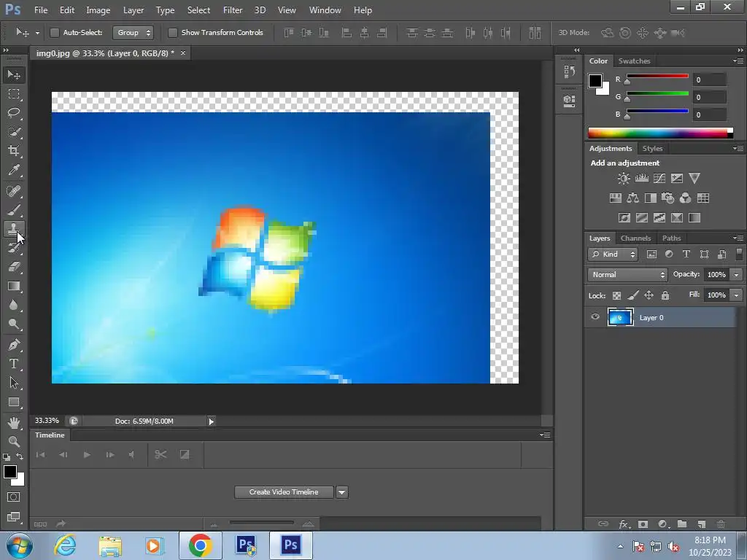Open the Auto-Select Group dropdown

pos(133,32)
